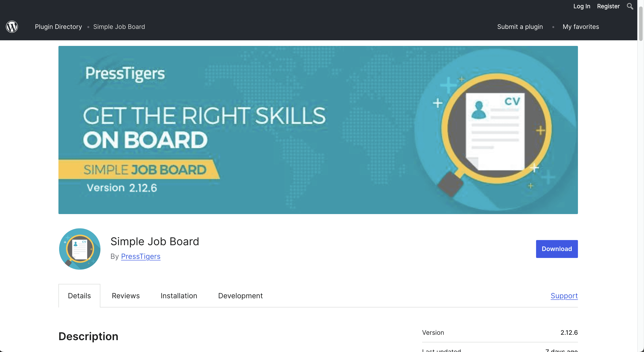This screenshot has height=352, width=644.
Task: Click the Simple Job Board plugin icon
Action: click(x=79, y=249)
